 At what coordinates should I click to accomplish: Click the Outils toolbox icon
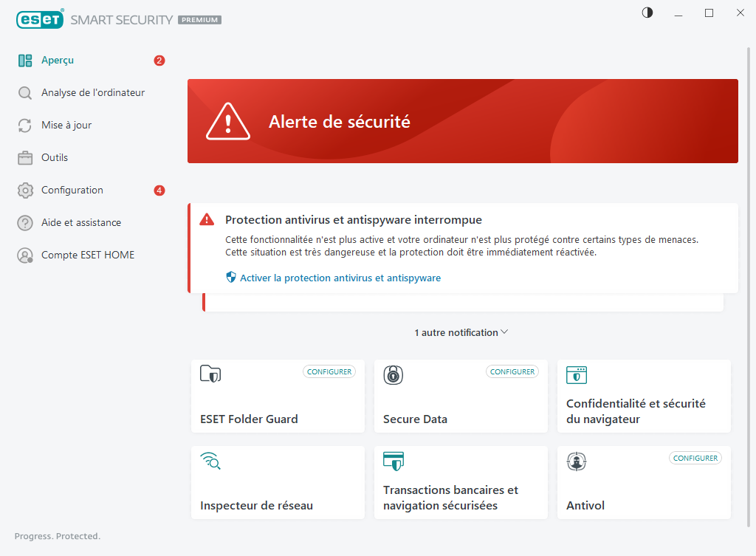pos(23,157)
